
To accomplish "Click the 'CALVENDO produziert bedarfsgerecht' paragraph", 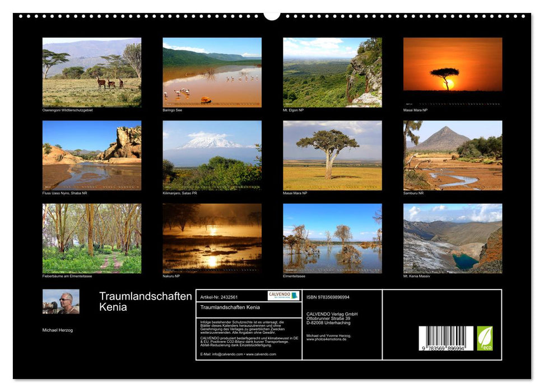I will [x=249, y=342].
